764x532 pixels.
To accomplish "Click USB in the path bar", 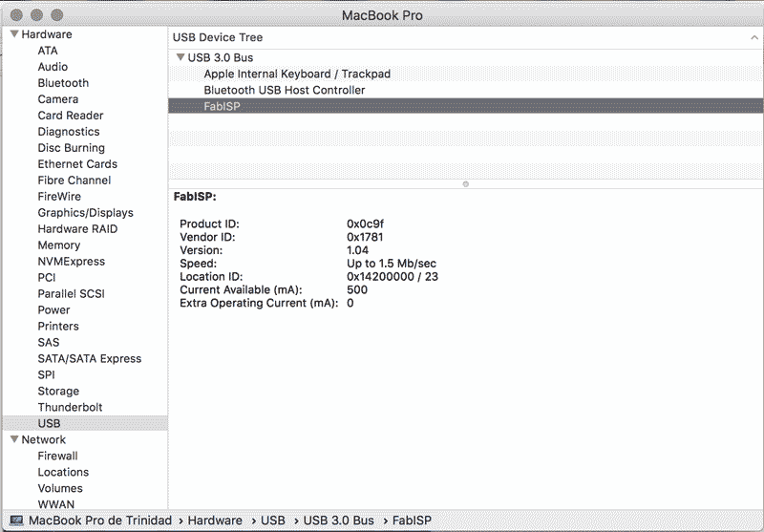I will [273, 521].
